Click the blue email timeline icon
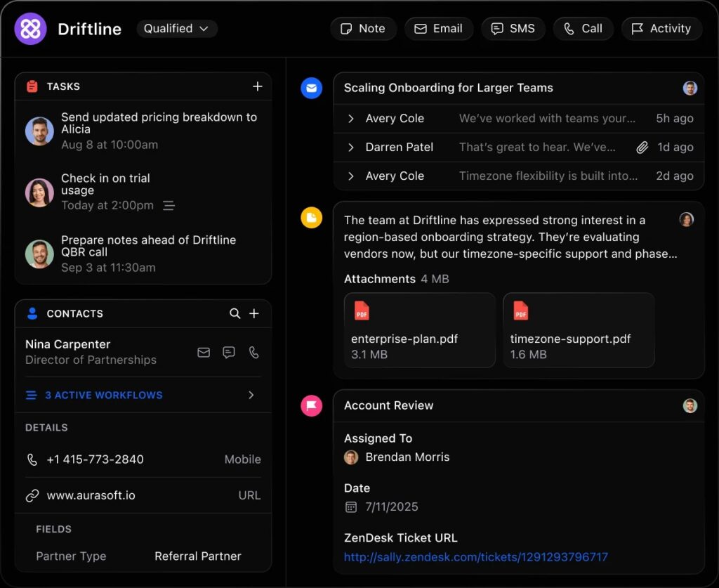719x588 pixels. tap(311, 88)
